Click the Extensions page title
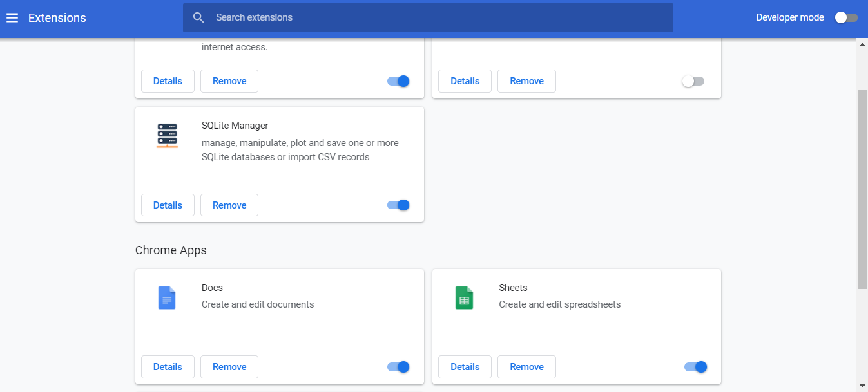 click(57, 18)
